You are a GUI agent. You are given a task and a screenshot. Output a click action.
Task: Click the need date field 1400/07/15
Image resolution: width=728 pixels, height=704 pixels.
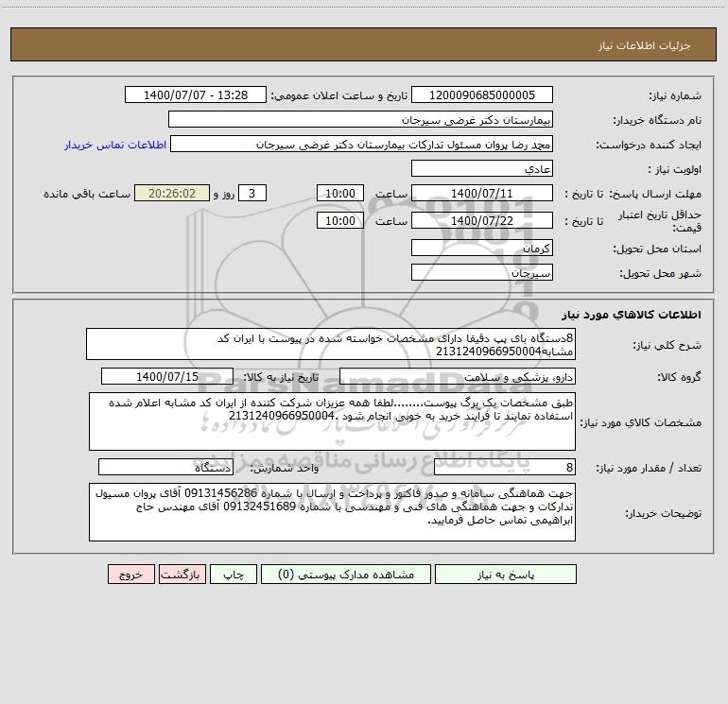pyautogui.click(x=167, y=376)
